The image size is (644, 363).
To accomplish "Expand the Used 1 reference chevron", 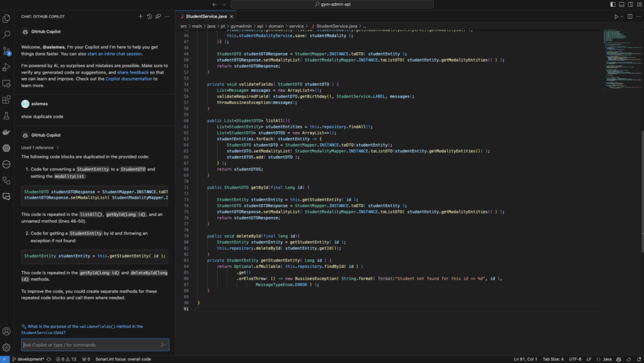I will [57, 148].
